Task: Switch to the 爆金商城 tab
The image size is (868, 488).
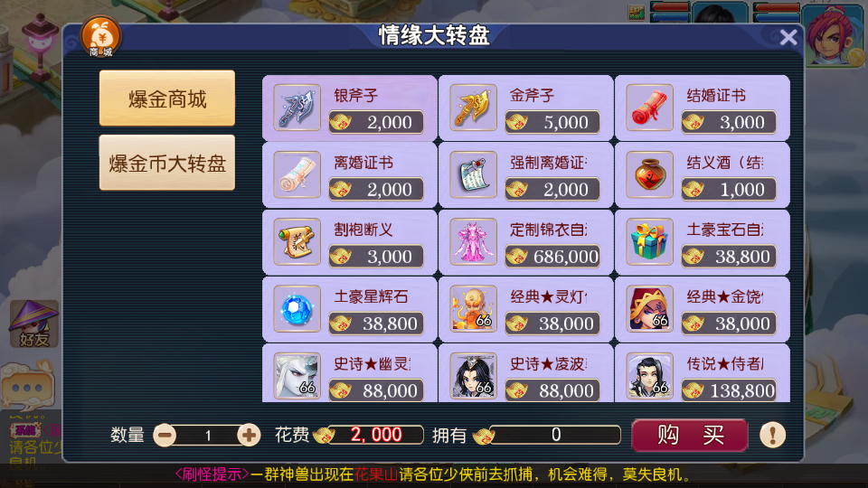Action: pyautogui.click(x=167, y=99)
